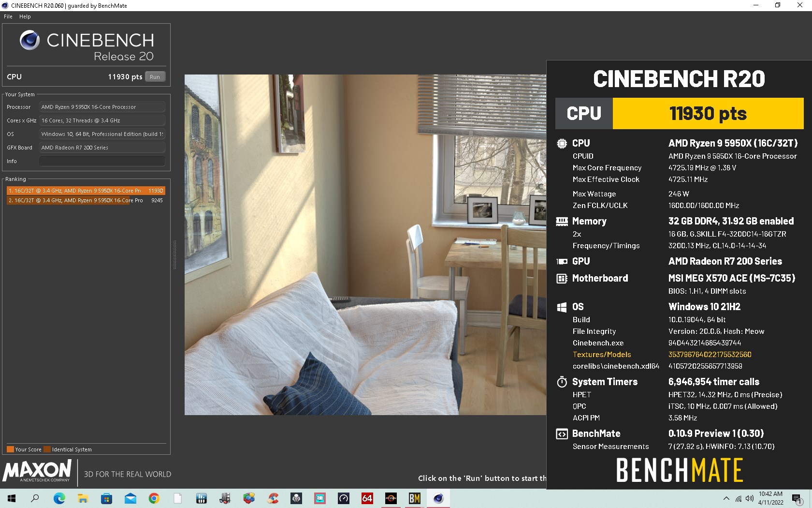Click the Windows OS icon in BenchMate panel
Image resolution: width=812 pixels, height=508 pixels.
pyautogui.click(x=562, y=307)
